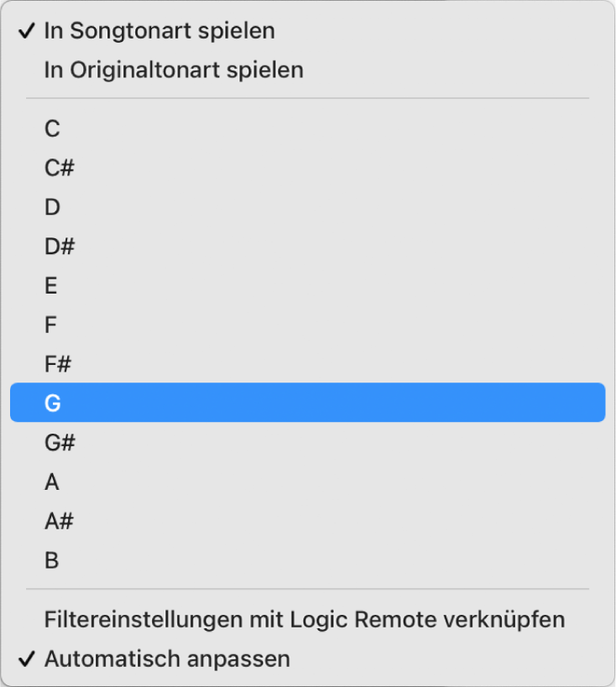This screenshot has height=687, width=616.
Task: Select F from the key options
Action: tap(51, 325)
